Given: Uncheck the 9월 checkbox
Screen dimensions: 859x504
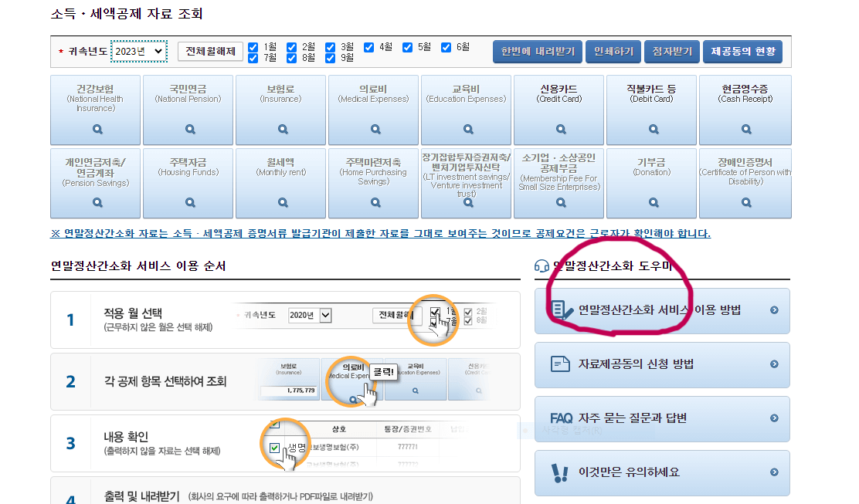Looking at the screenshot, I should (x=330, y=58).
